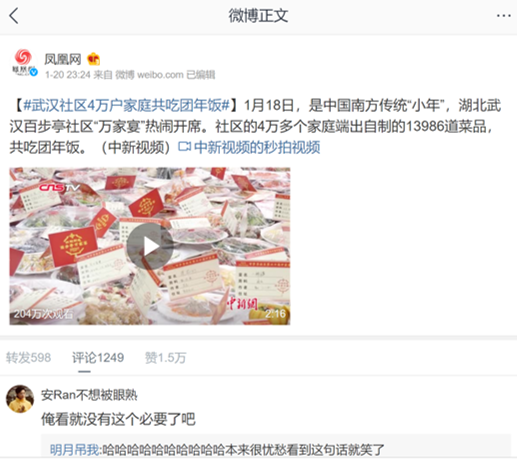This screenshot has height=460, width=517.
Task: Play the video using the center play button
Action: (150, 246)
